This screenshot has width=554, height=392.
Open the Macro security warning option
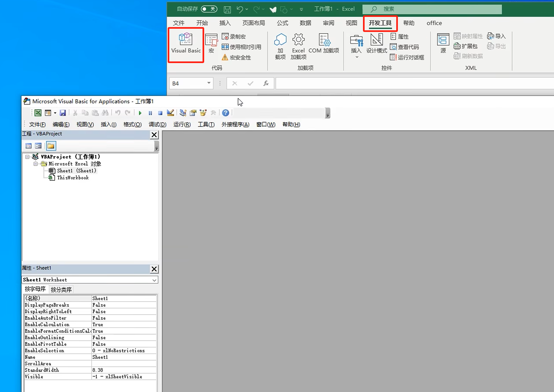[236, 57]
